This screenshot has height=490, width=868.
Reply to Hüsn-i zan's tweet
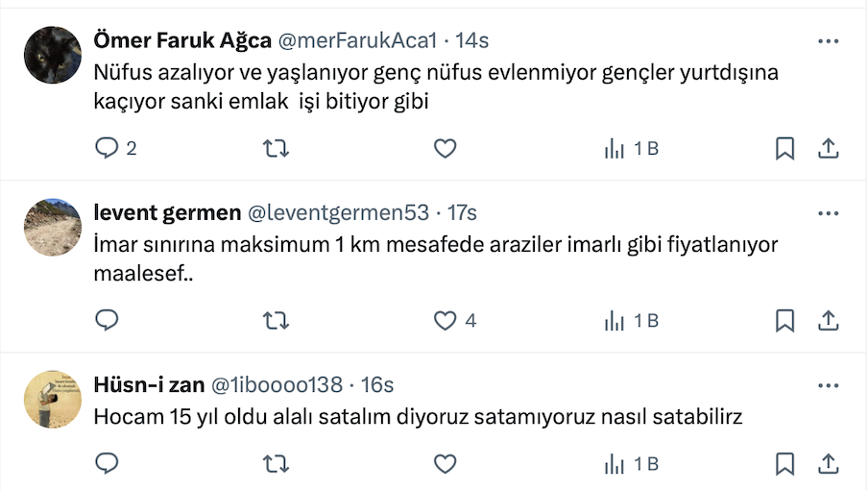pyautogui.click(x=108, y=464)
